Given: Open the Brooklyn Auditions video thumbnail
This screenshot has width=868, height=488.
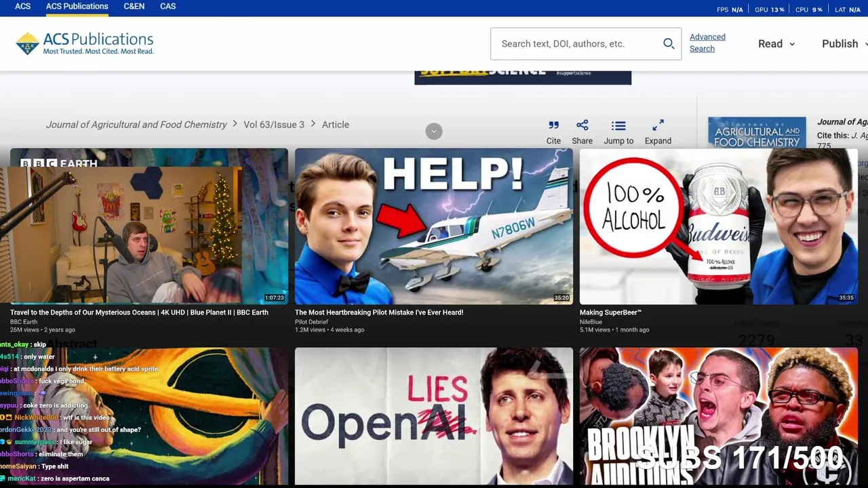Looking at the screenshot, I should click(719, 416).
